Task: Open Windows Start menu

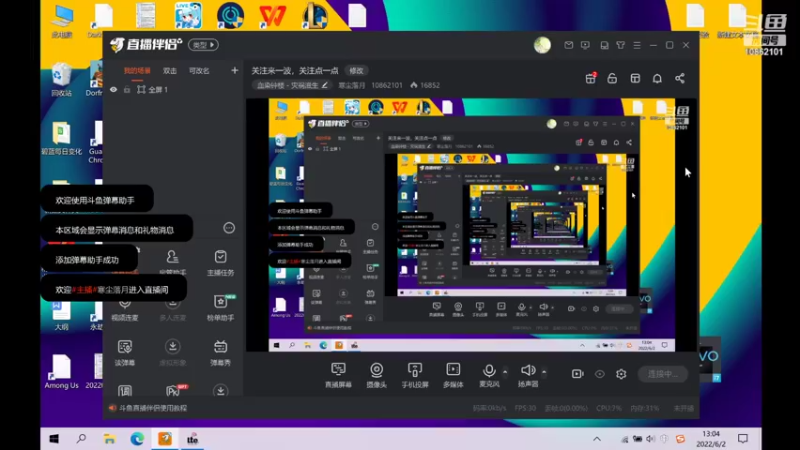Action: (x=54, y=439)
